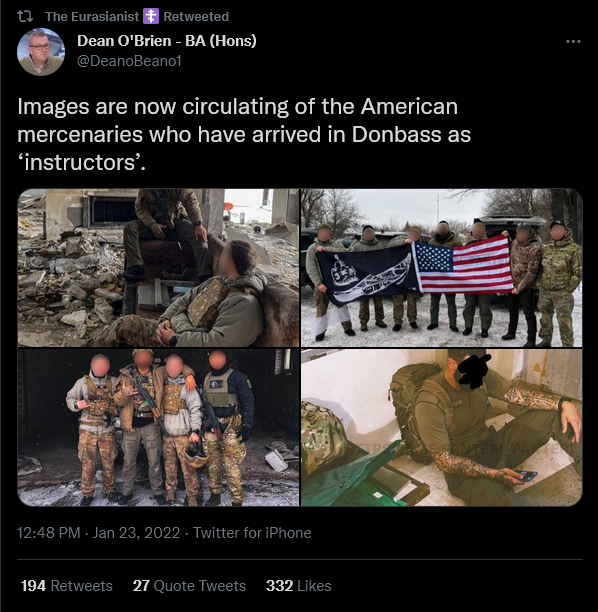This screenshot has height=612, width=598.
Task: Click the 12:48 PM Jan 23, 2022 timestamp
Action: (x=98, y=533)
